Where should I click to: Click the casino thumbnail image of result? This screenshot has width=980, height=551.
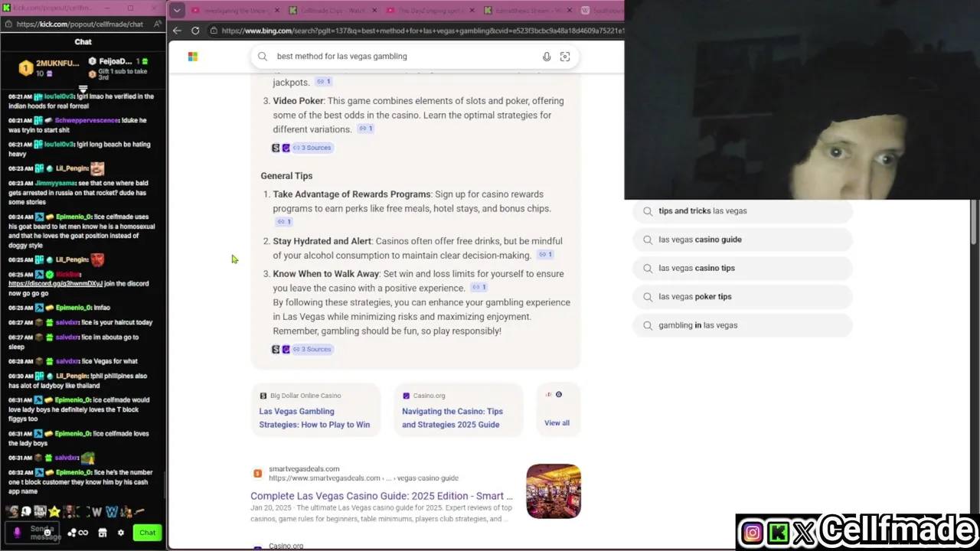[554, 491]
